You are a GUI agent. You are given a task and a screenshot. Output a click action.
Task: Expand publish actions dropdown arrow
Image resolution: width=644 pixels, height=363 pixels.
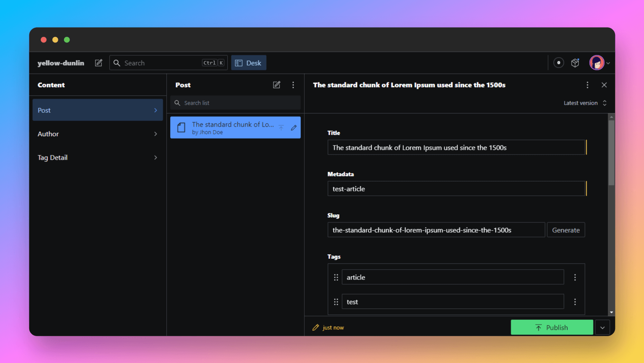point(602,328)
